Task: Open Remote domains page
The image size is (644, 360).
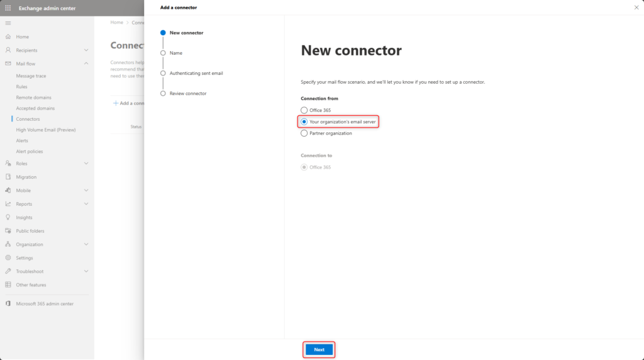Action: pyautogui.click(x=34, y=98)
